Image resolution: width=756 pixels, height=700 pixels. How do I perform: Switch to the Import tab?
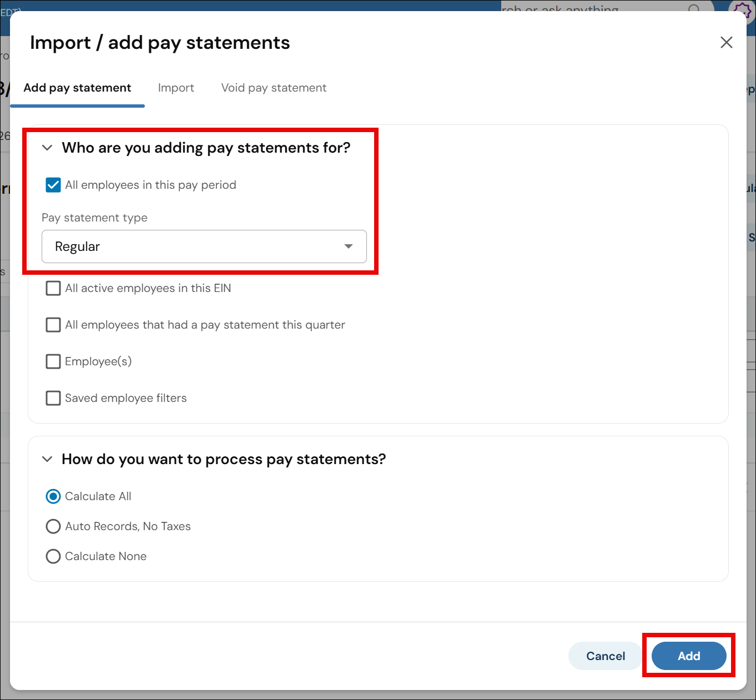click(x=176, y=88)
